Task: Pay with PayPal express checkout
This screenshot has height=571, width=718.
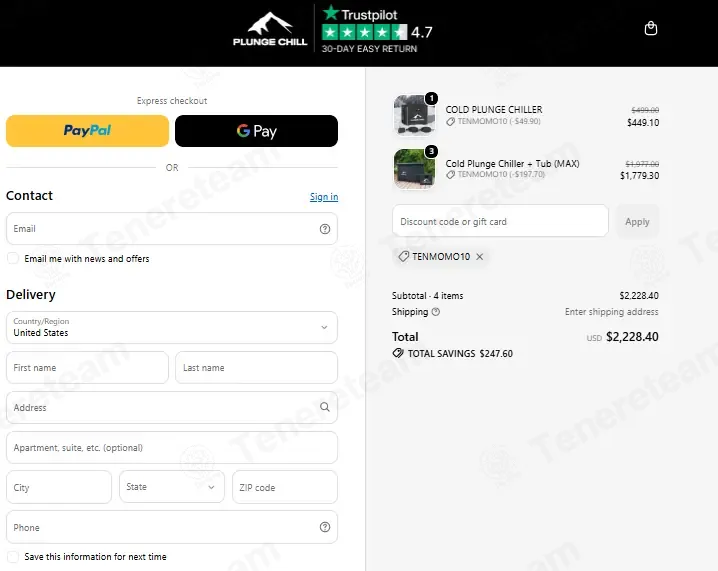Action: point(87,131)
